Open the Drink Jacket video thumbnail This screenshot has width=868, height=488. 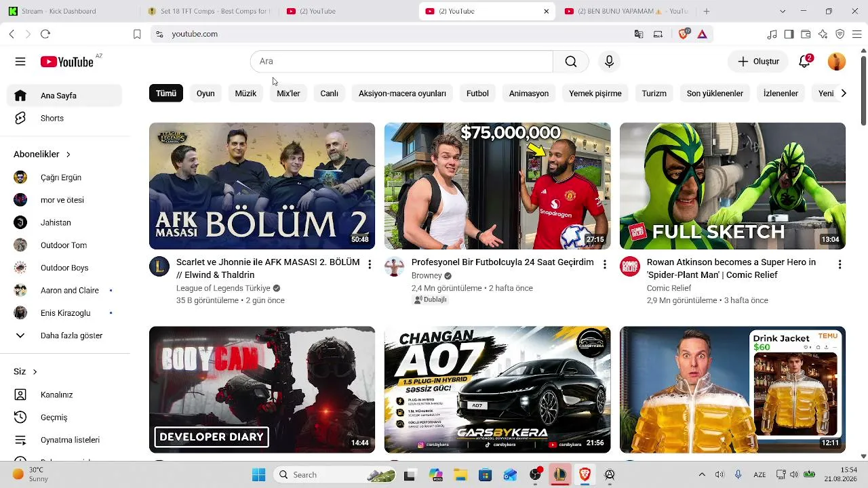(x=732, y=390)
